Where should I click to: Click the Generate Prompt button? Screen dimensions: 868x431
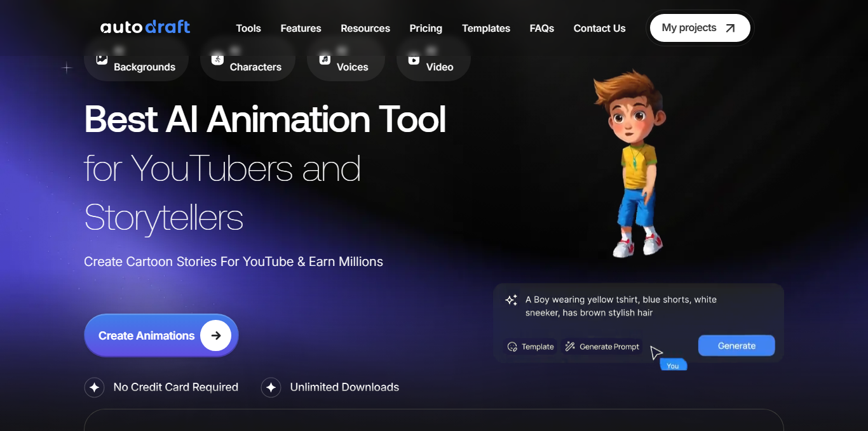[602, 347]
